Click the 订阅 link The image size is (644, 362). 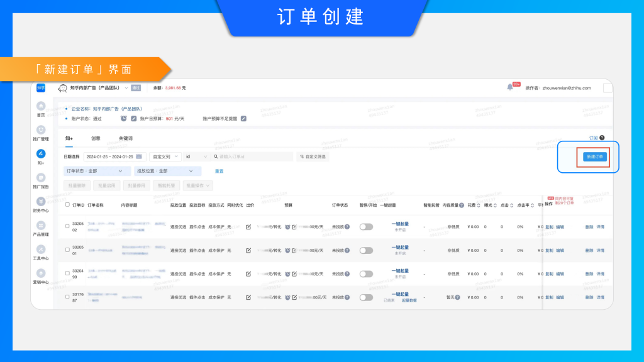click(x=594, y=138)
